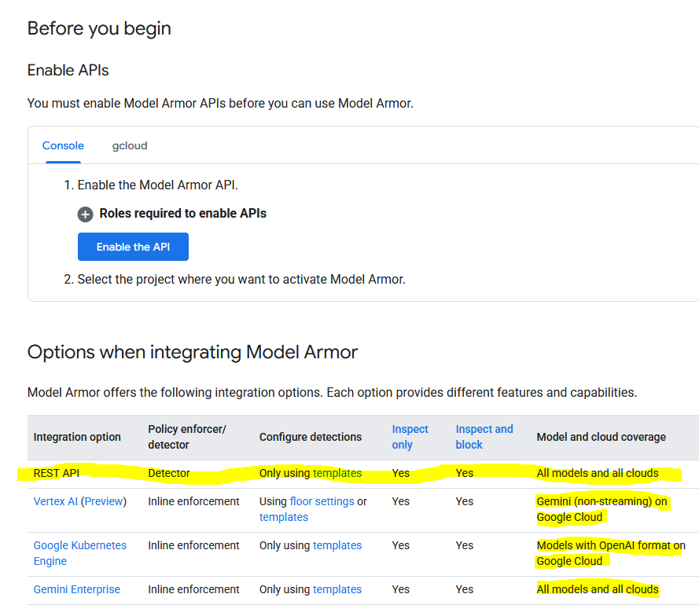Click the 'Integration option' column header

pos(77,437)
